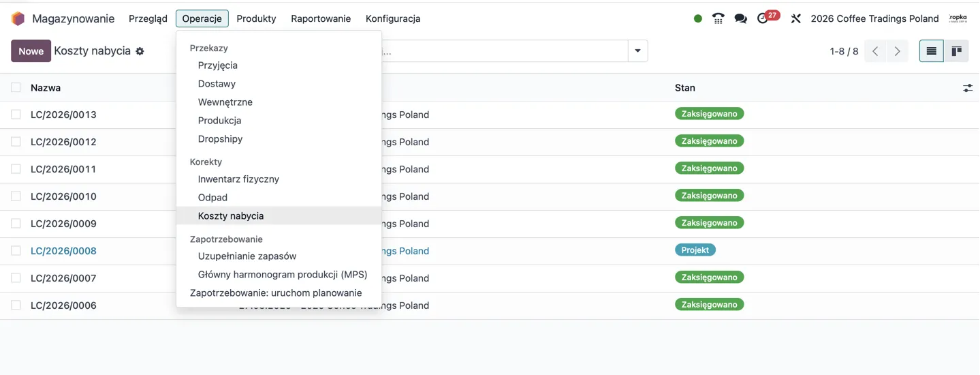This screenshot has width=980, height=375.
Task: Open record LC/2026/0012
Action: point(63,142)
